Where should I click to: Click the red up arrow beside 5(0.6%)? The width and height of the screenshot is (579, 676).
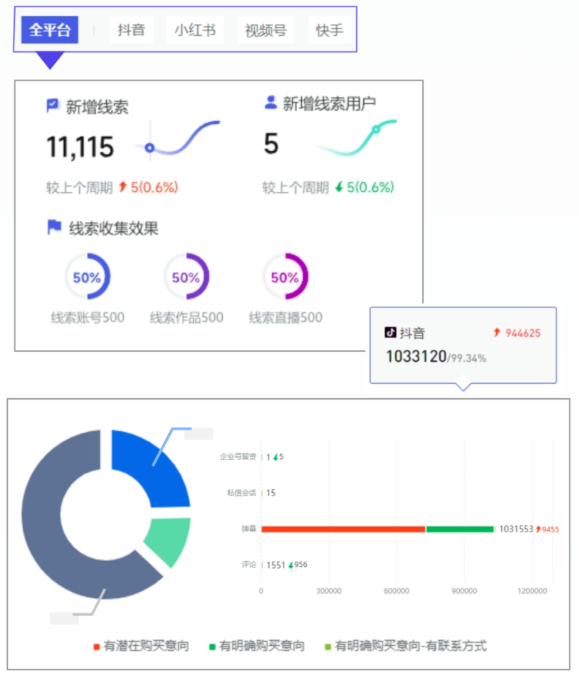(x=123, y=187)
